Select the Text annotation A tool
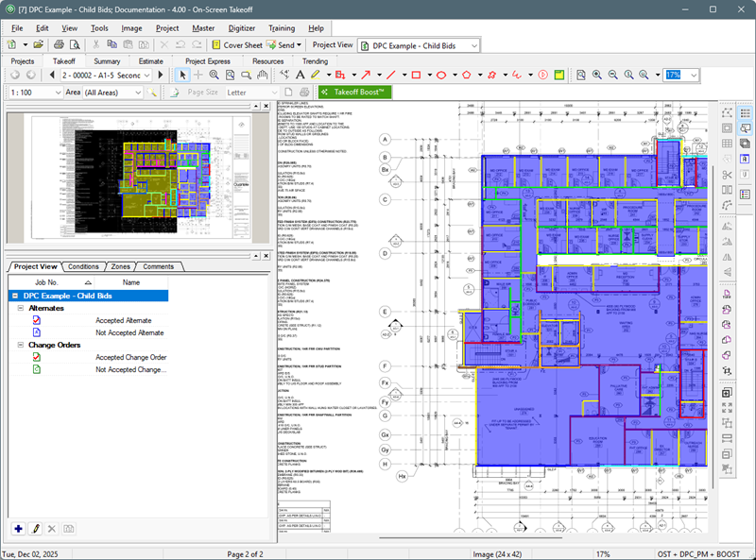 (x=300, y=75)
